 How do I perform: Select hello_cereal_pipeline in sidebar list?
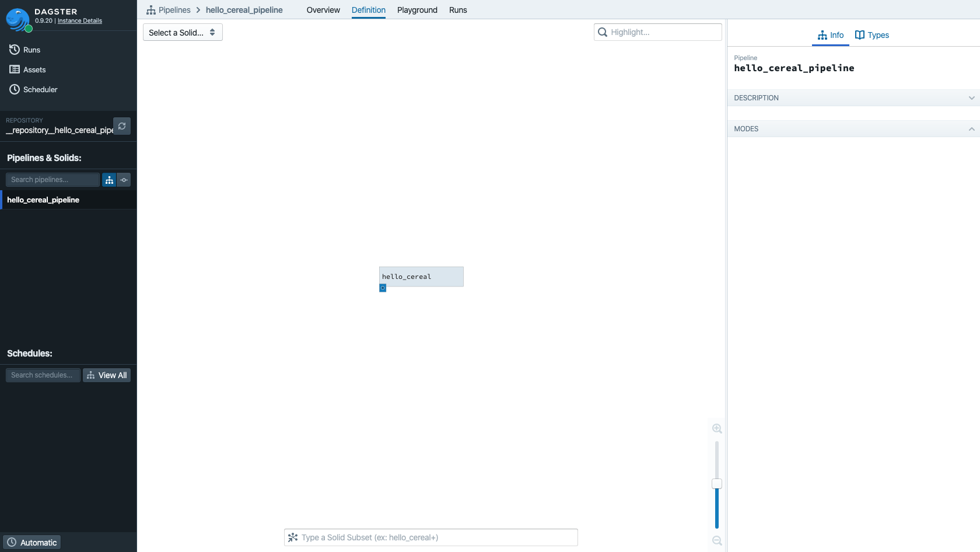[68, 200]
